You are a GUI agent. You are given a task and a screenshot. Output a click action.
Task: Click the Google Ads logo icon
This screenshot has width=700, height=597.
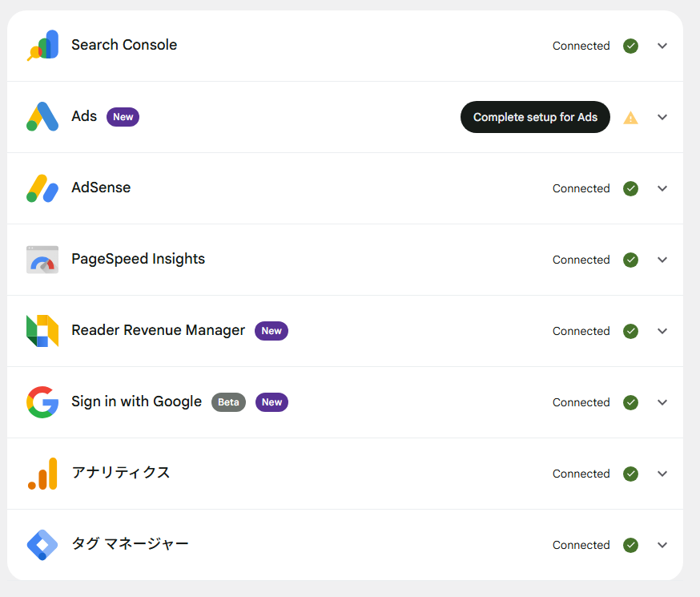pyautogui.click(x=42, y=117)
